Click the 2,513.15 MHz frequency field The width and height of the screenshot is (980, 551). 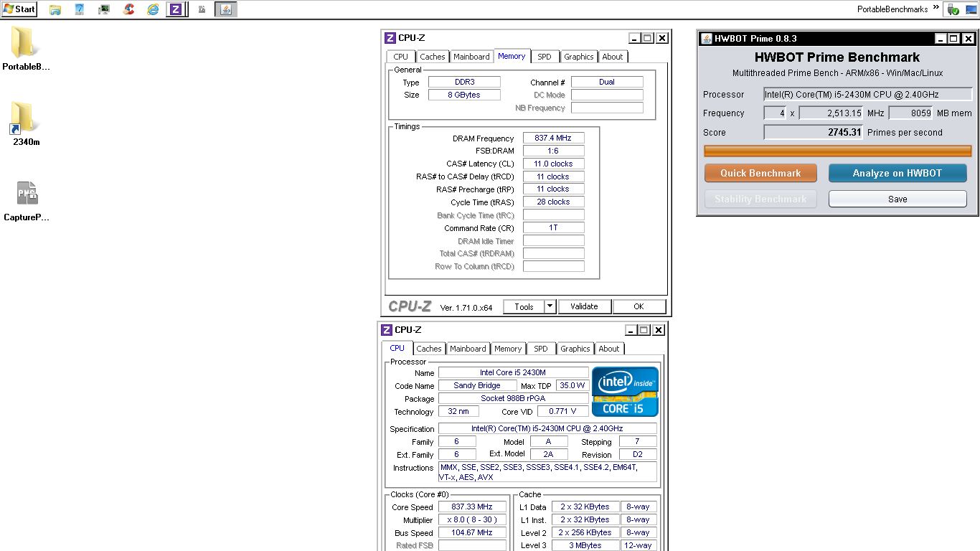point(831,113)
